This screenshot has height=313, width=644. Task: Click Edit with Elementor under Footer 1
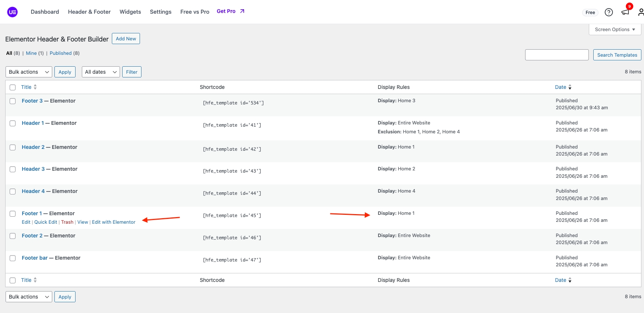tap(113, 222)
